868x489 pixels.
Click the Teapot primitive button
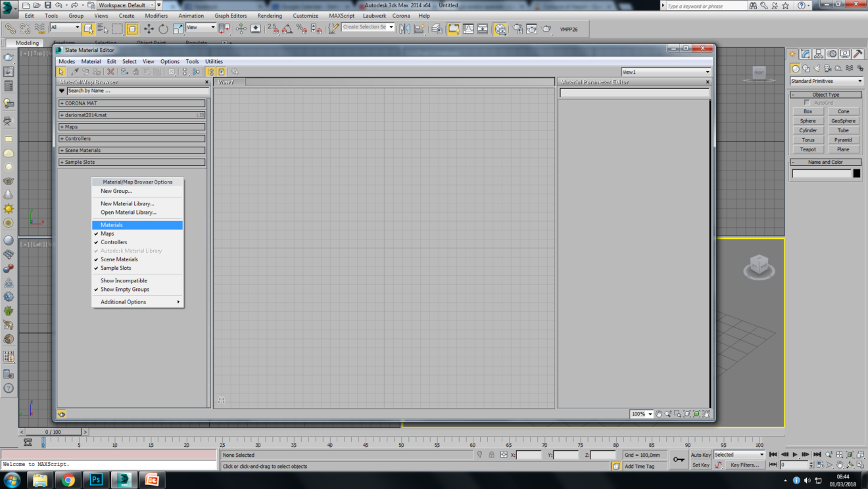(808, 149)
